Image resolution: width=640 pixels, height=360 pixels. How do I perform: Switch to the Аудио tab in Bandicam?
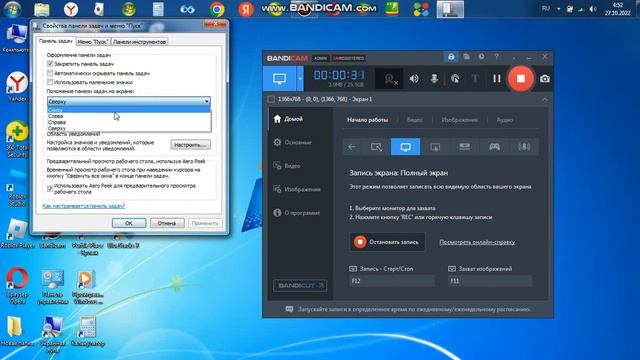click(x=505, y=120)
